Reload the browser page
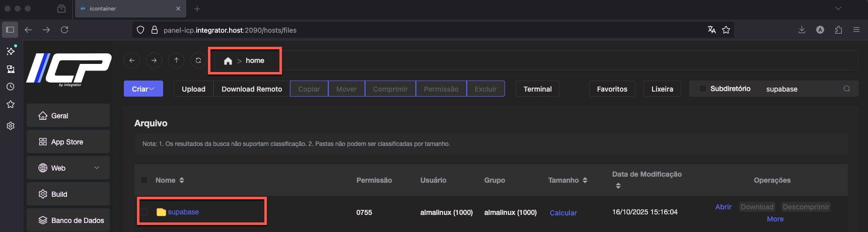The width and height of the screenshot is (868, 232). pos(64,30)
